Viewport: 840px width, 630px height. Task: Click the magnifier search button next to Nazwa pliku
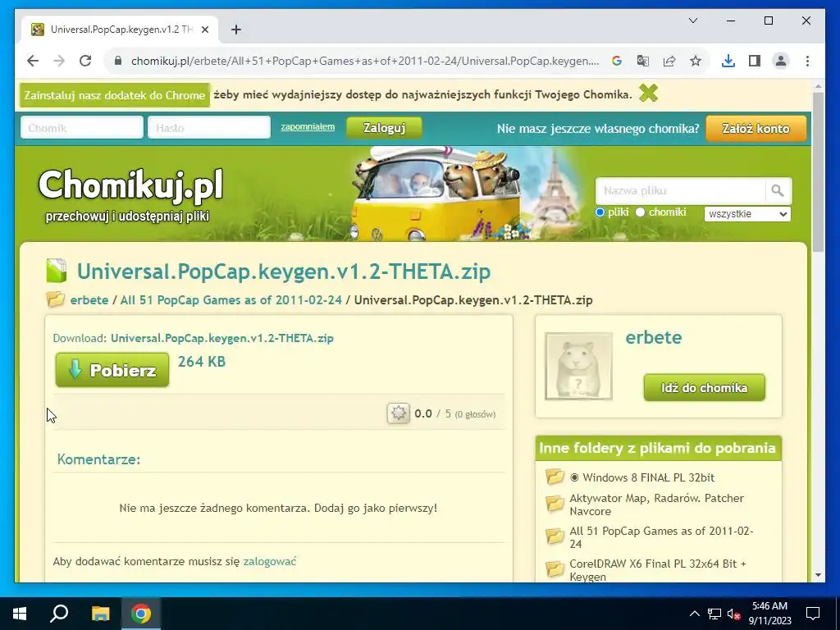pos(778,190)
